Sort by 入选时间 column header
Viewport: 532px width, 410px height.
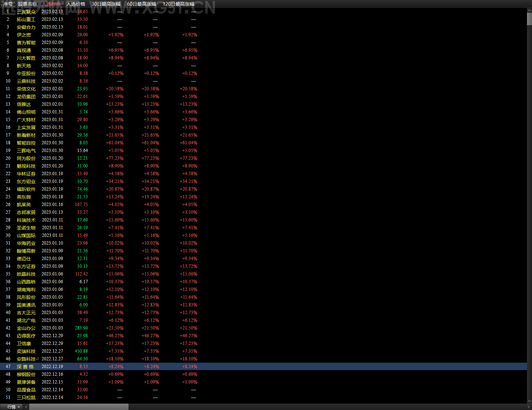coord(51,4)
